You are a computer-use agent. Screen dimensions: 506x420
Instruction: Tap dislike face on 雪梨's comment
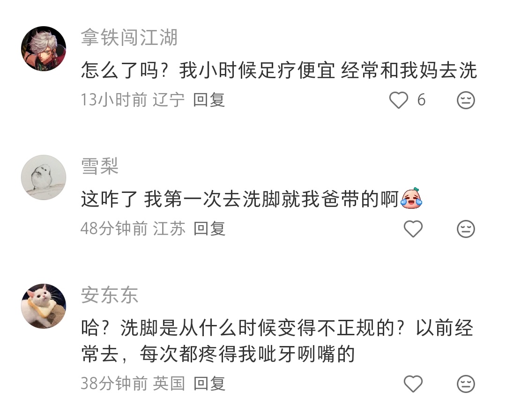point(466,229)
